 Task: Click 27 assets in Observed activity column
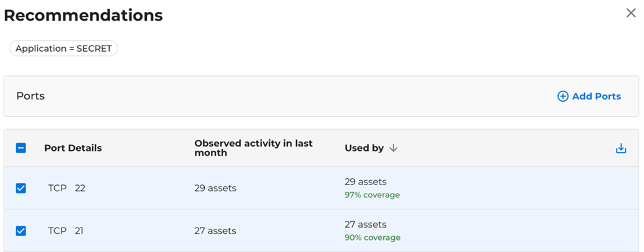pyautogui.click(x=215, y=231)
